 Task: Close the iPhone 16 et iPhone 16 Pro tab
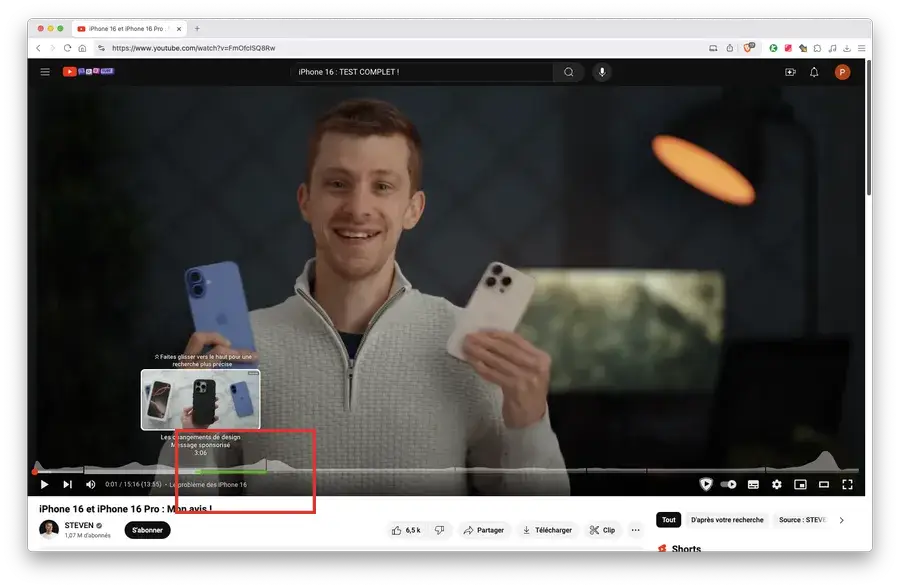(179, 29)
